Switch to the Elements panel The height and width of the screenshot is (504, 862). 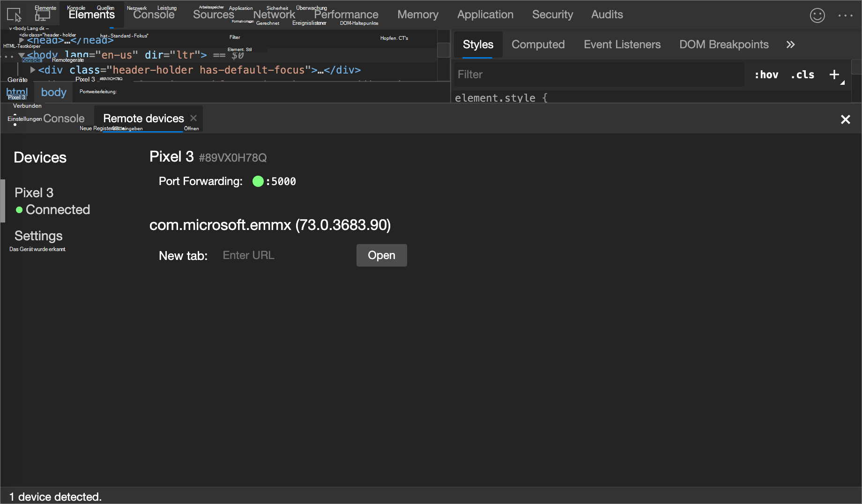pos(92,15)
